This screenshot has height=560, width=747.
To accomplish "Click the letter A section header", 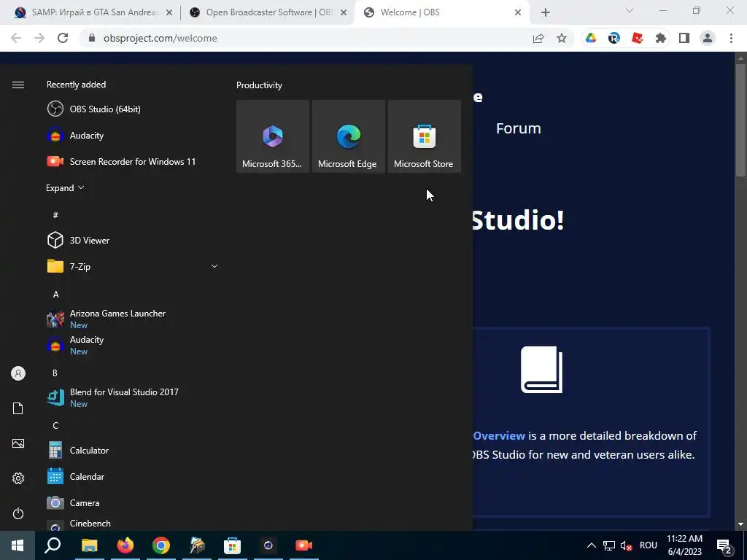I will 55,295.
